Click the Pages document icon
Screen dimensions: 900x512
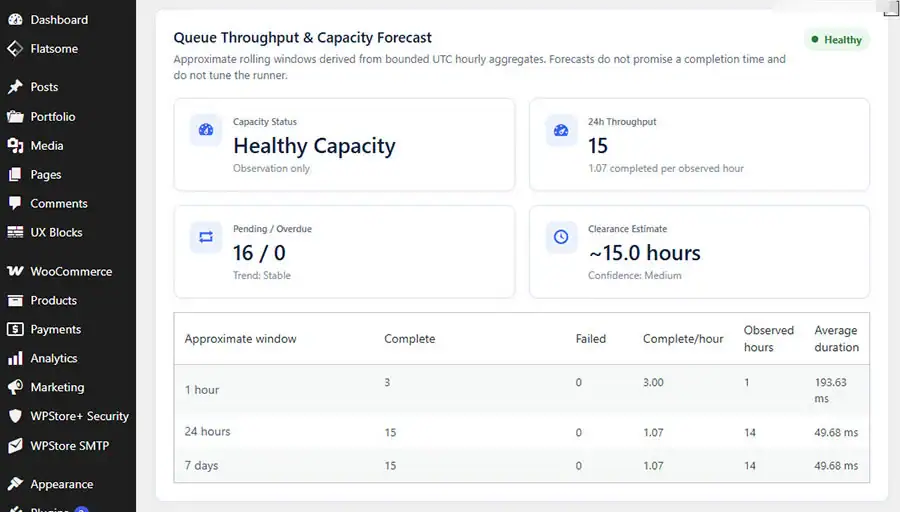point(15,174)
